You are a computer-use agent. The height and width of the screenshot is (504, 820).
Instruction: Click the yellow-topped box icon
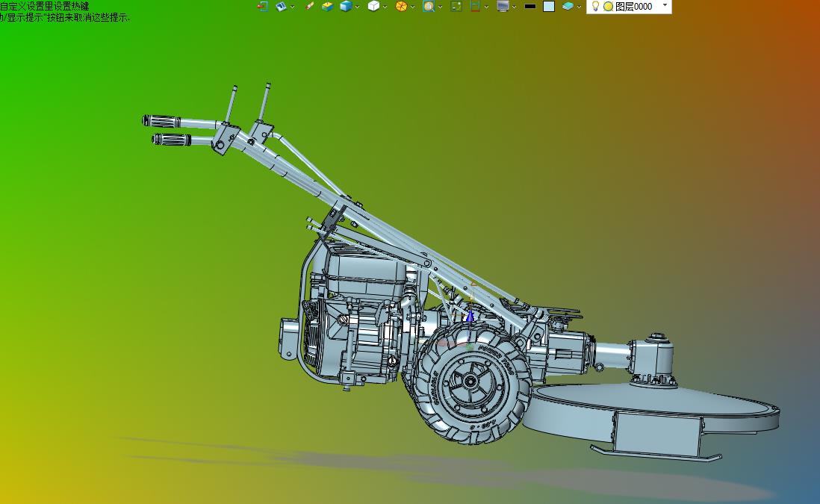pyautogui.click(x=327, y=6)
